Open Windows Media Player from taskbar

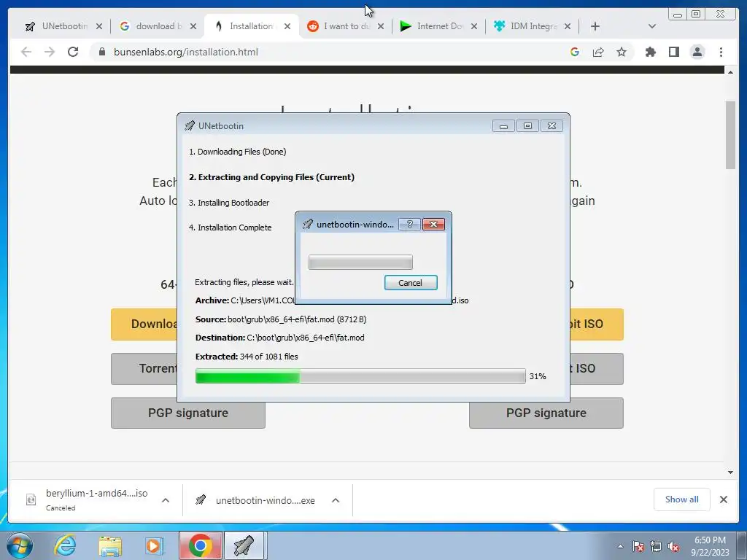point(154,545)
